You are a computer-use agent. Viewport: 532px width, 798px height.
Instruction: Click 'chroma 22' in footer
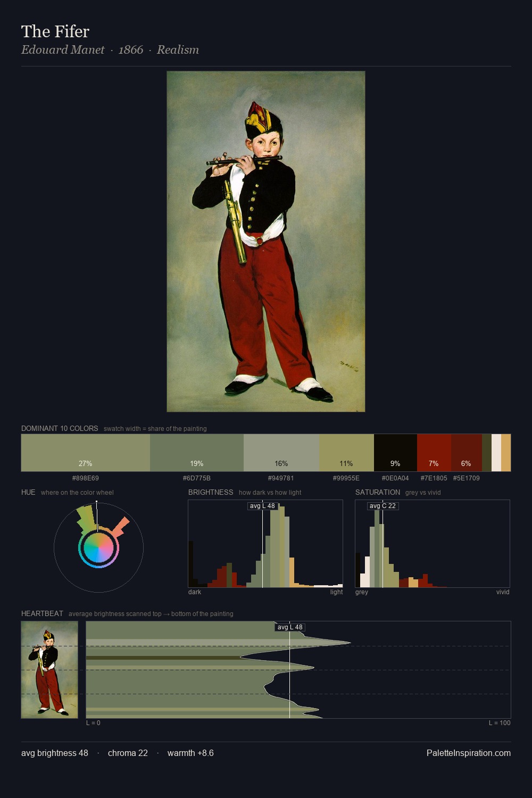point(128,753)
